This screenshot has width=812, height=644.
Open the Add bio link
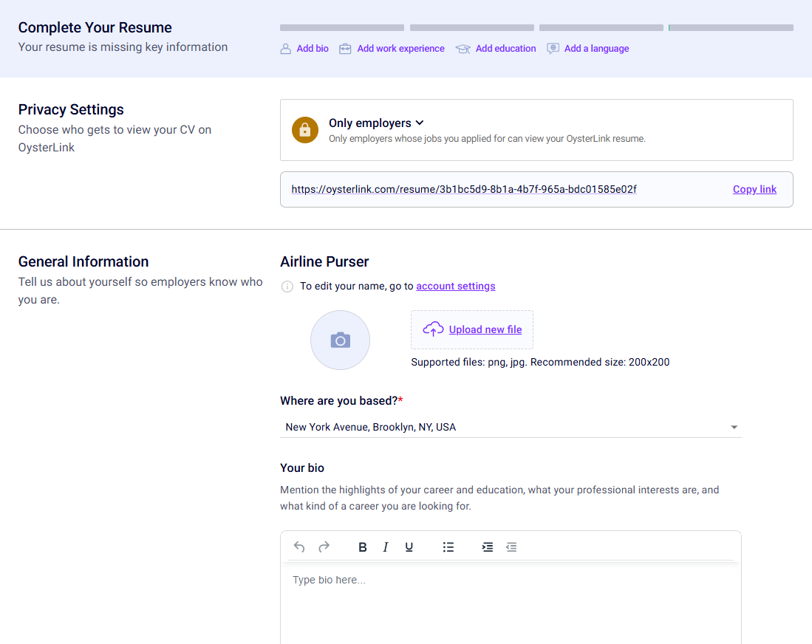pyautogui.click(x=313, y=48)
